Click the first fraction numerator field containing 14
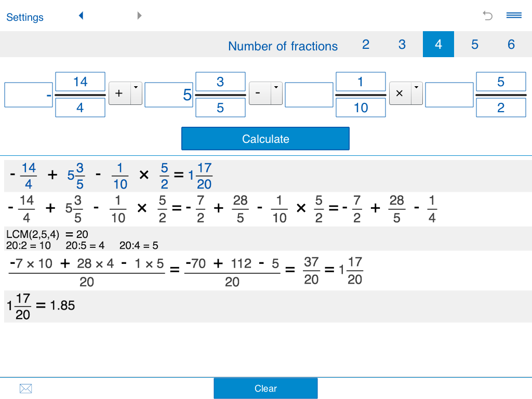Screen dimensions: 532x399 coord(80,82)
